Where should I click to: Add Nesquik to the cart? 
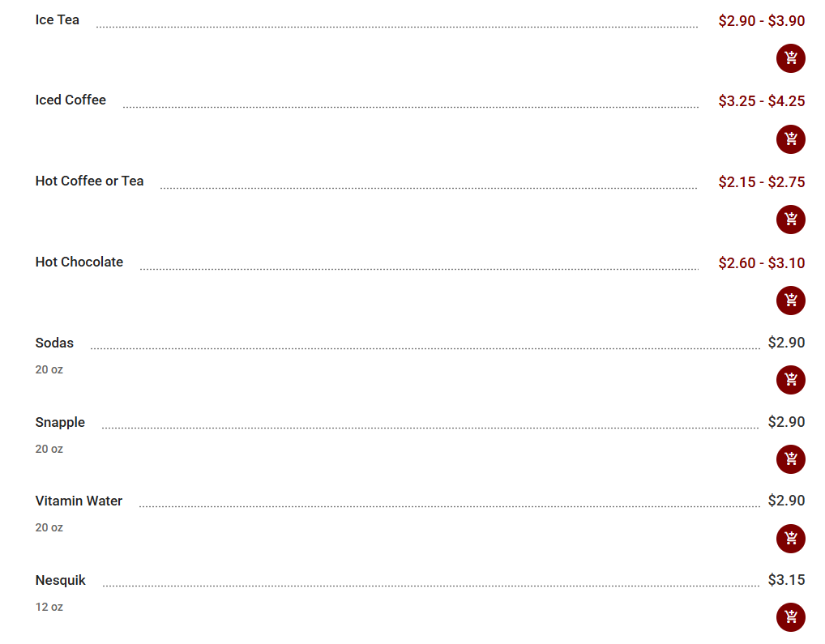click(x=791, y=617)
